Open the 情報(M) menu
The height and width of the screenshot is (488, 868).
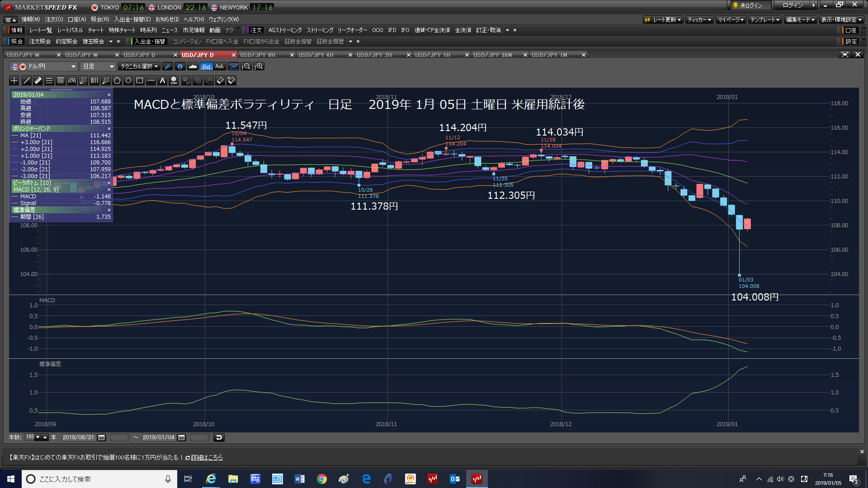coord(31,19)
